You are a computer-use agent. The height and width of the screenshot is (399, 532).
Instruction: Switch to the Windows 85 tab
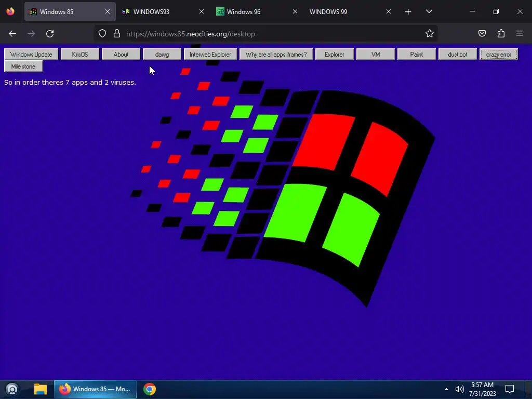70,11
